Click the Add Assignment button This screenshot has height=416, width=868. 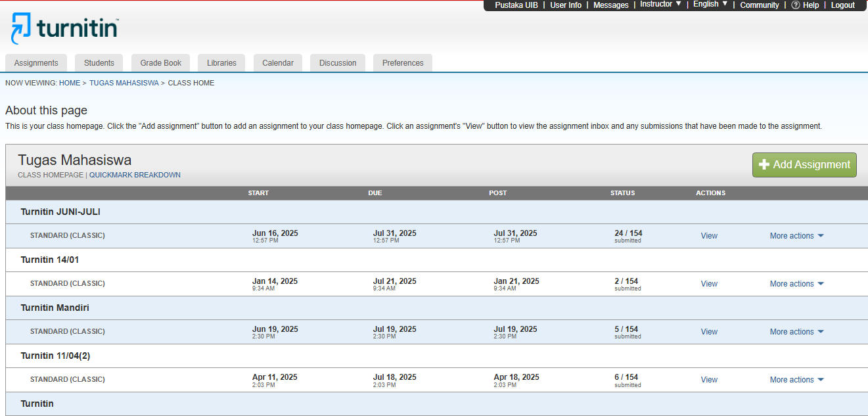point(804,165)
